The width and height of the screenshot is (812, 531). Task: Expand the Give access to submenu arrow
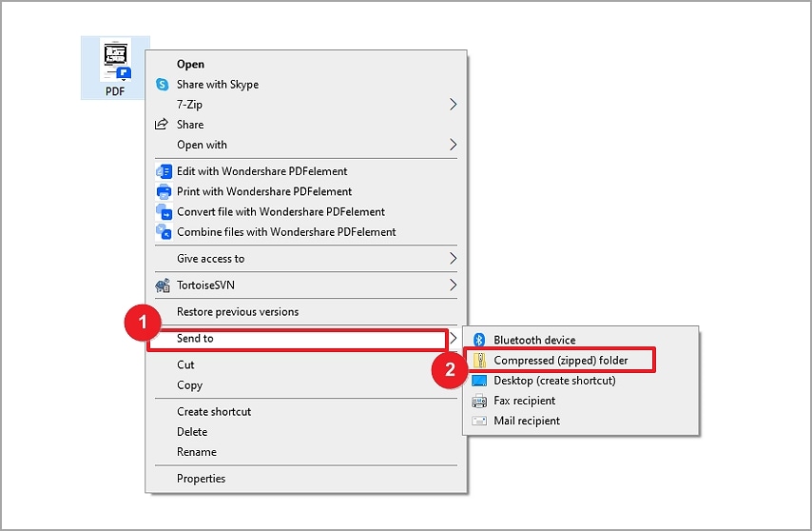(x=454, y=259)
